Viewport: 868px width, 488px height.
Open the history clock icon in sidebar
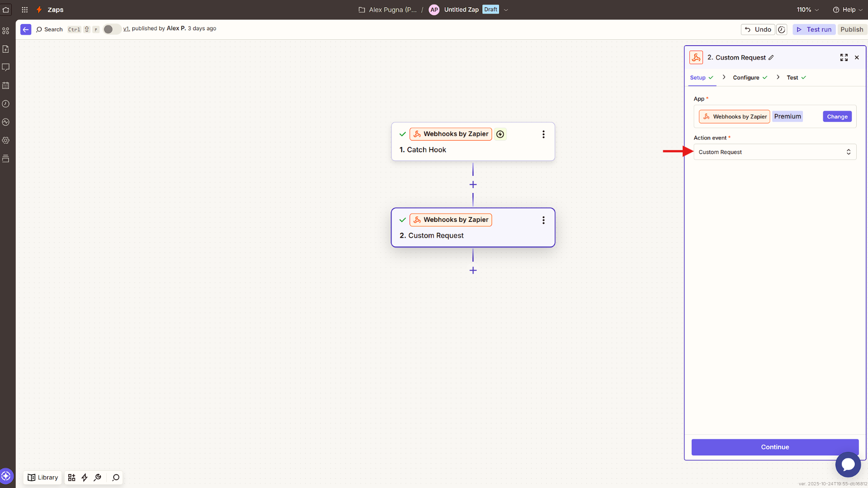click(6, 103)
